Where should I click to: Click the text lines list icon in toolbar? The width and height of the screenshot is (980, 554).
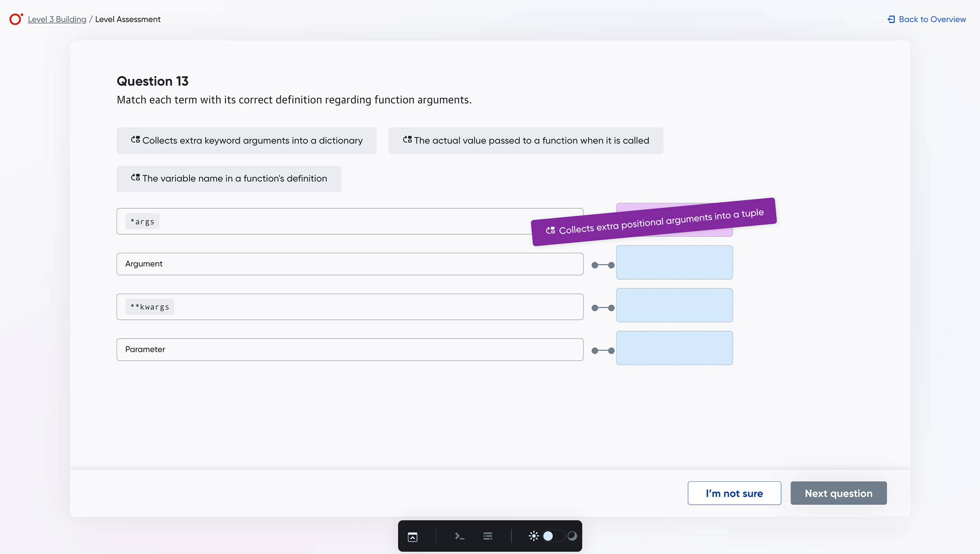coord(488,536)
